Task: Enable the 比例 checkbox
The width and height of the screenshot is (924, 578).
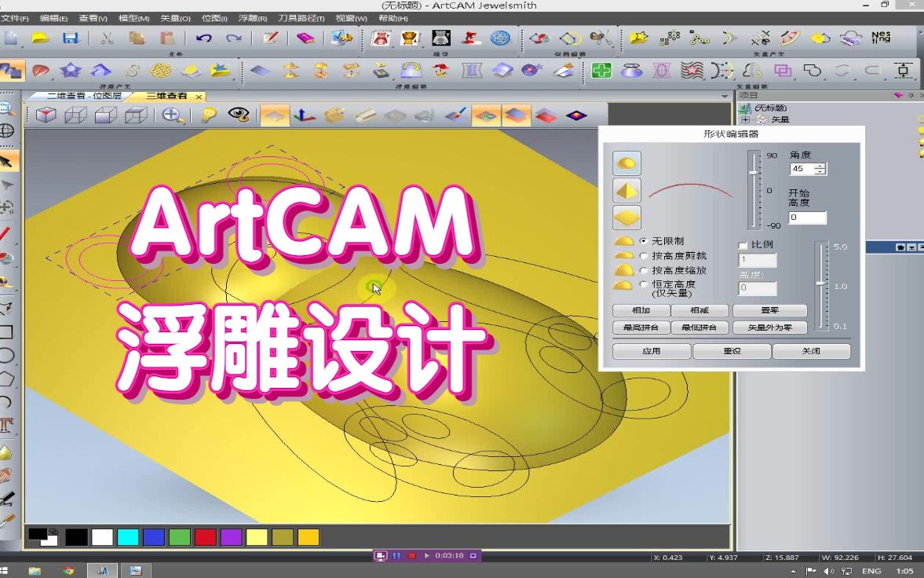Action: click(x=743, y=245)
